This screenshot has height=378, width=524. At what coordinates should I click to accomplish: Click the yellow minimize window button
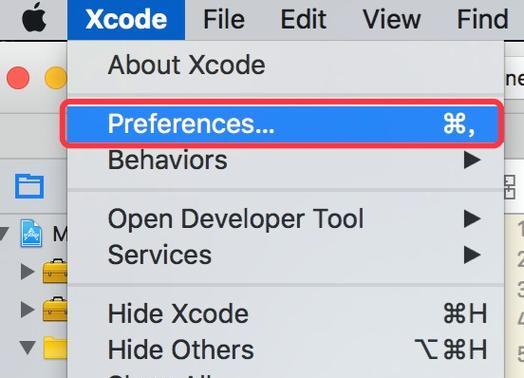[55, 78]
